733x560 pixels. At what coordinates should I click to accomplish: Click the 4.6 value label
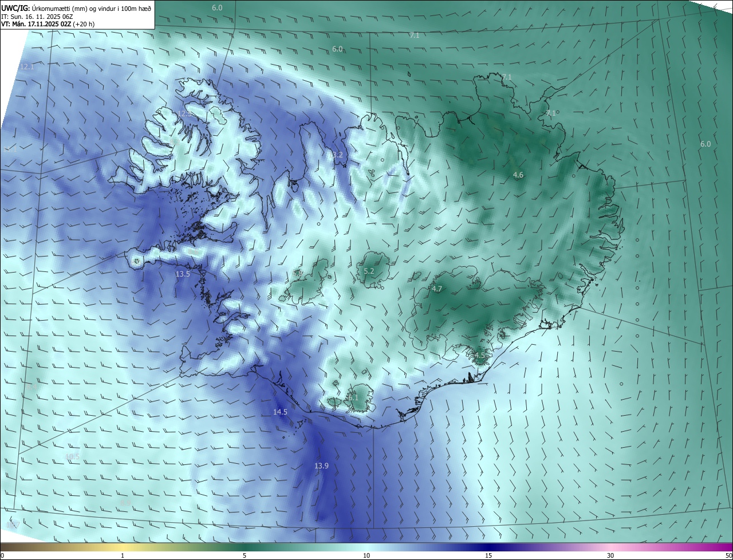coord(518,175)
